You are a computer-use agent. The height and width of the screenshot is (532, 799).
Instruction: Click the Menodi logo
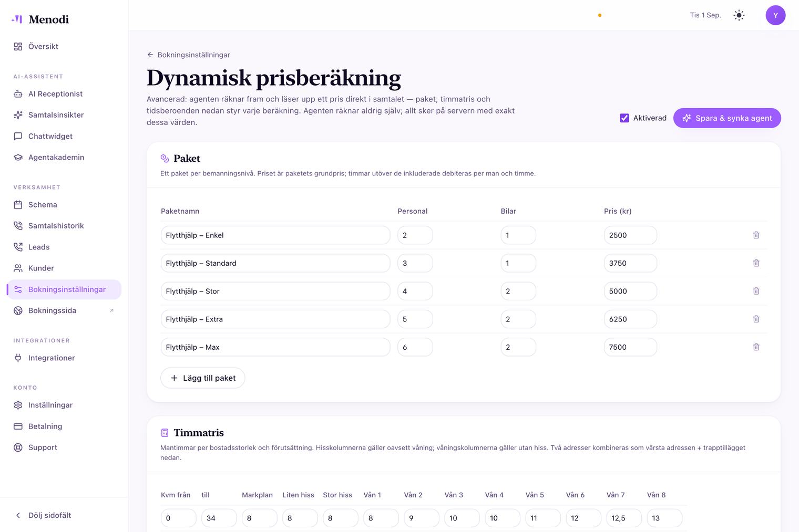tap(40, 19)
